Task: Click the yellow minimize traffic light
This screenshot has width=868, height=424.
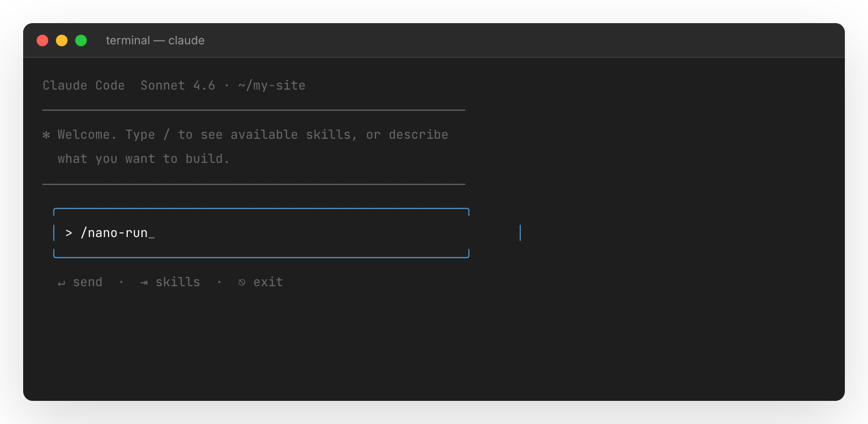Action: click(62, 40)
